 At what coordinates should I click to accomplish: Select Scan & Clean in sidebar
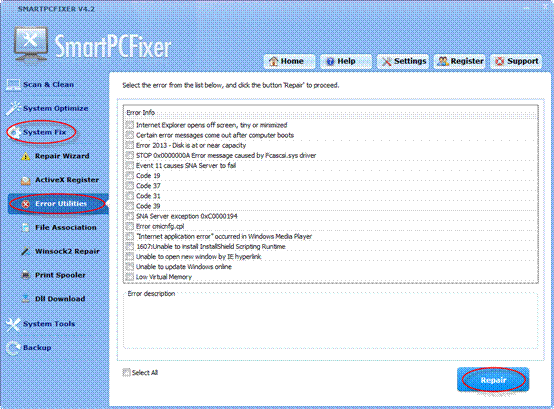[x=48, y=84]
